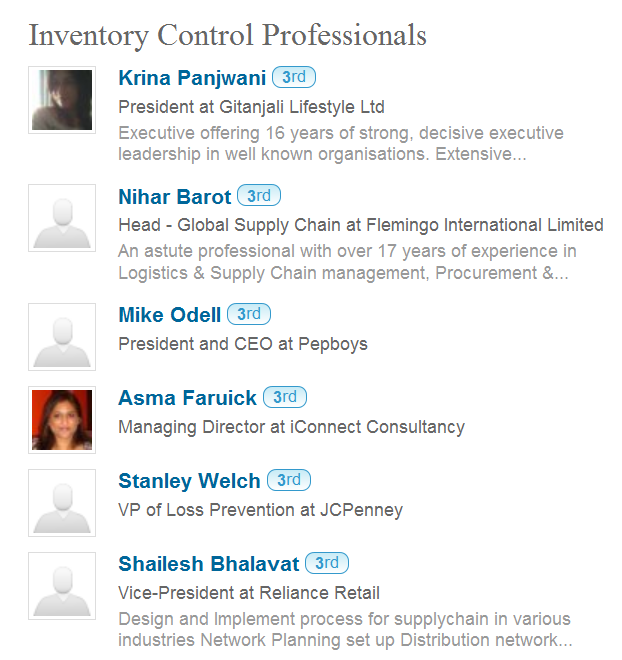Select Stanley Welch's default avatar icon
The width and height of the screenshot is (622, 660).
click(x=62, y=503)
